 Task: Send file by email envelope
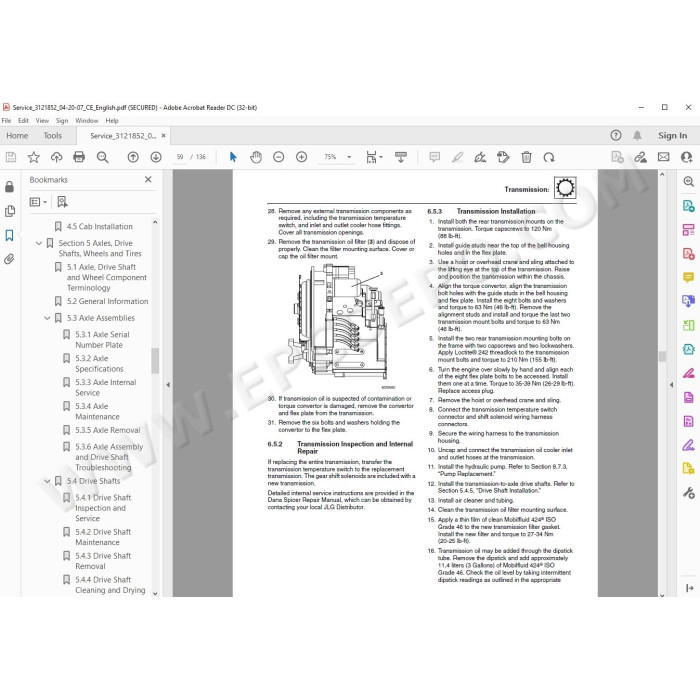pos(663,157)
